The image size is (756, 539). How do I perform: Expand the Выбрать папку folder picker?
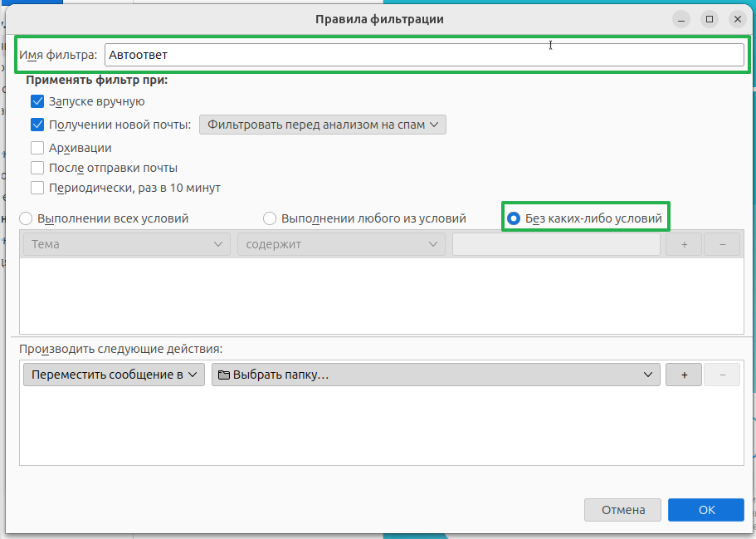(436, 375)
